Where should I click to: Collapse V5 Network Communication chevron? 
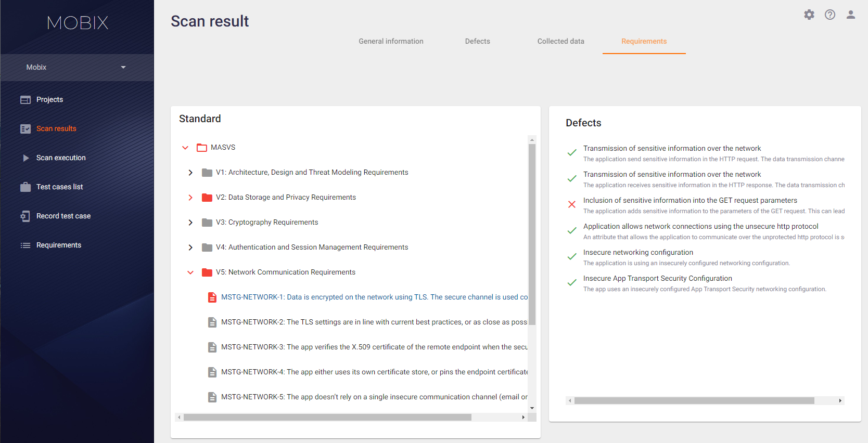(x=190, y=272)
